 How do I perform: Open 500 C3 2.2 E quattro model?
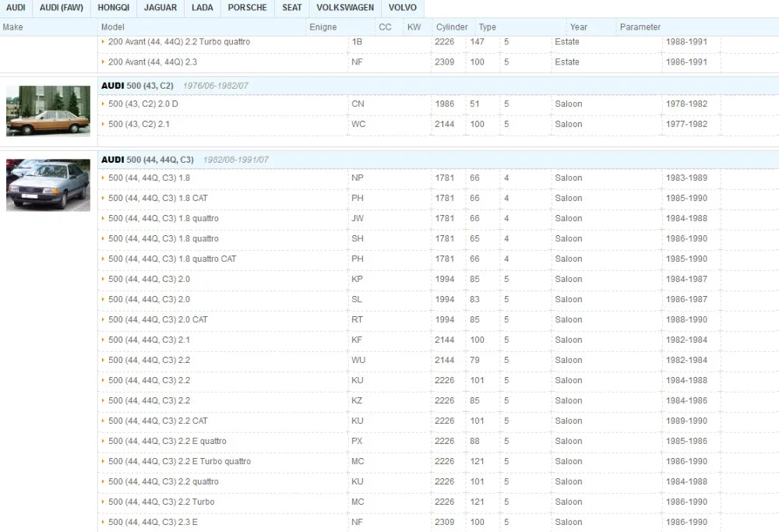[167, 441]
